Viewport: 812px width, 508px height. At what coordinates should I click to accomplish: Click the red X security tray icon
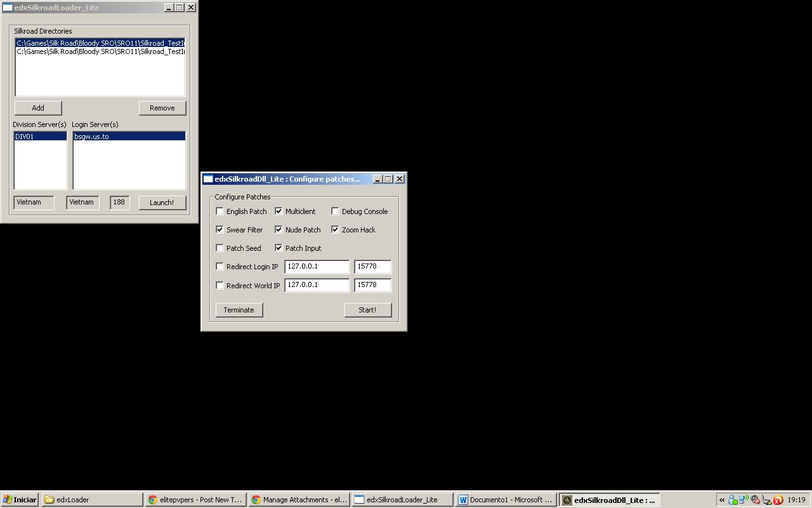point(778,500)
